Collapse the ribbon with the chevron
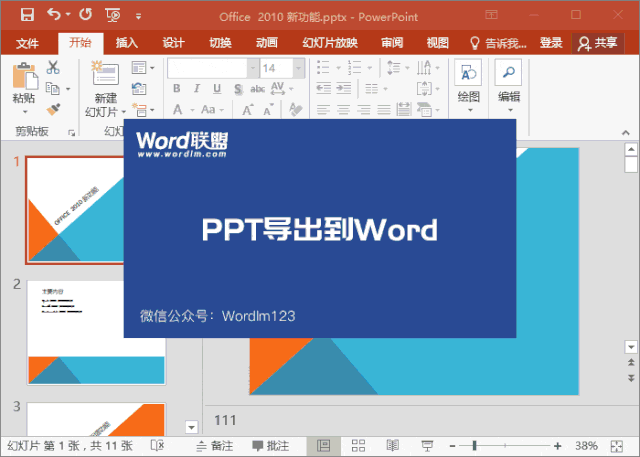Viewport: 640px width, 457px height. (626, 133)
